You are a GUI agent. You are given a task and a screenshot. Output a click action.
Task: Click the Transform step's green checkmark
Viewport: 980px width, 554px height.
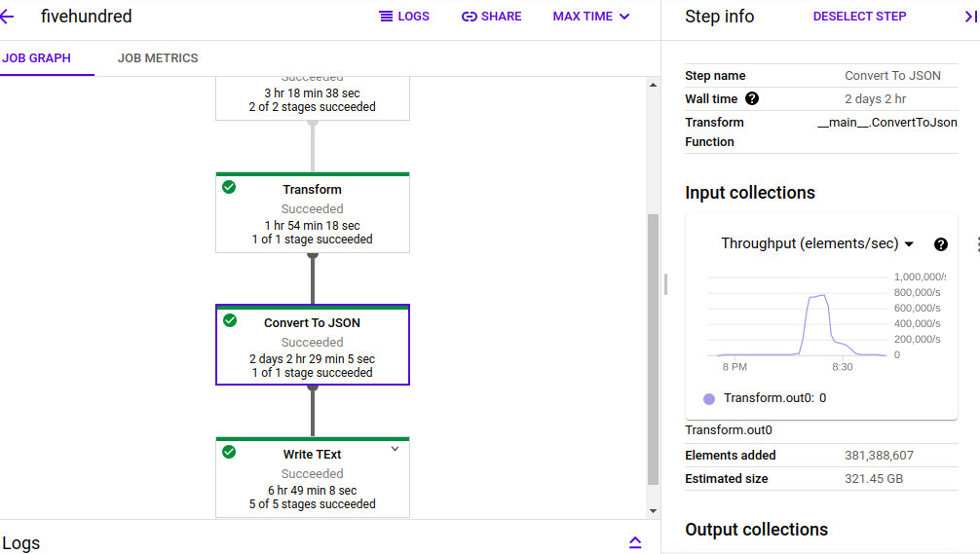point(229,188)
